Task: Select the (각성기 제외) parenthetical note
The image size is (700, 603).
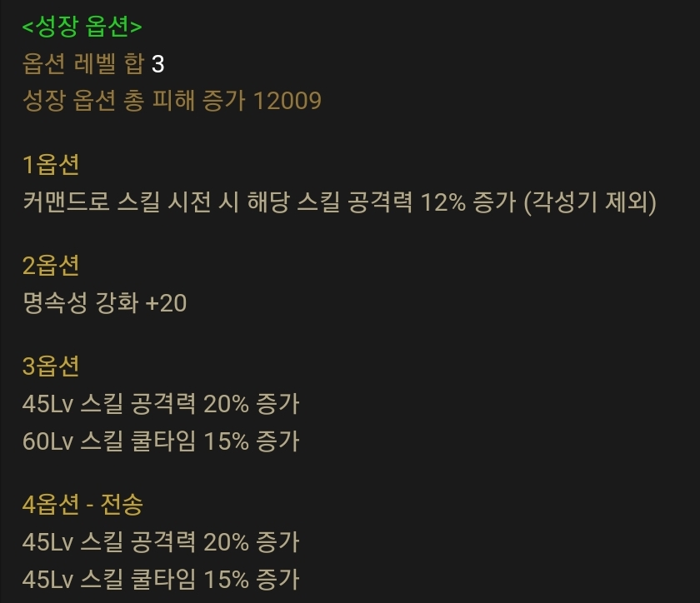Action: pos(590,202)
